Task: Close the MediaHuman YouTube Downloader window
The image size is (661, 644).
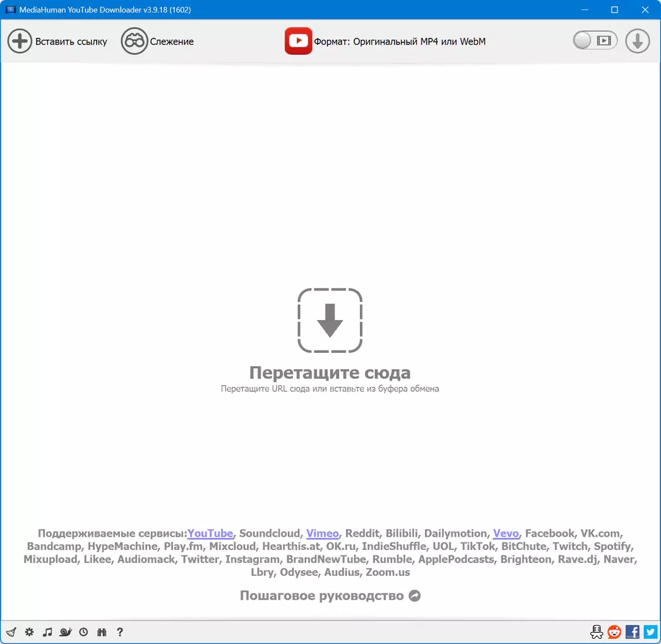Action: point(645,9)
